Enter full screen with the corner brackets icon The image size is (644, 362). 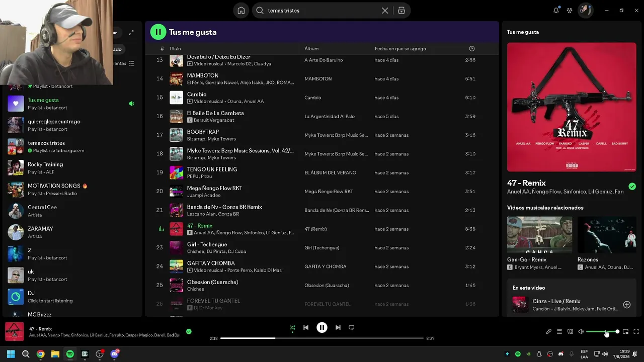click(x=636, y=332)
